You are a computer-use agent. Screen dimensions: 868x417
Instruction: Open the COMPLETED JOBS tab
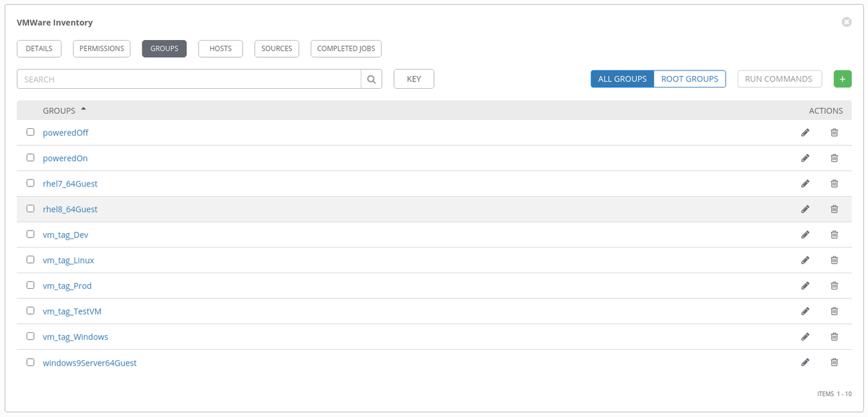tap(346, 48)
